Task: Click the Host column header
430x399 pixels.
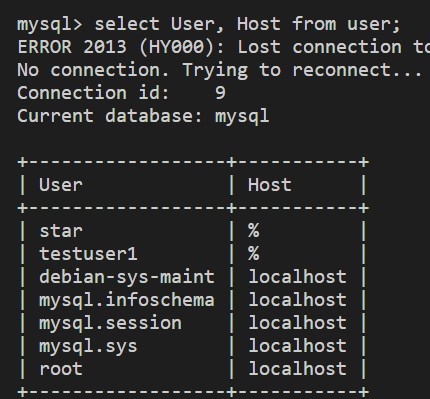Action: click(270, 185)
